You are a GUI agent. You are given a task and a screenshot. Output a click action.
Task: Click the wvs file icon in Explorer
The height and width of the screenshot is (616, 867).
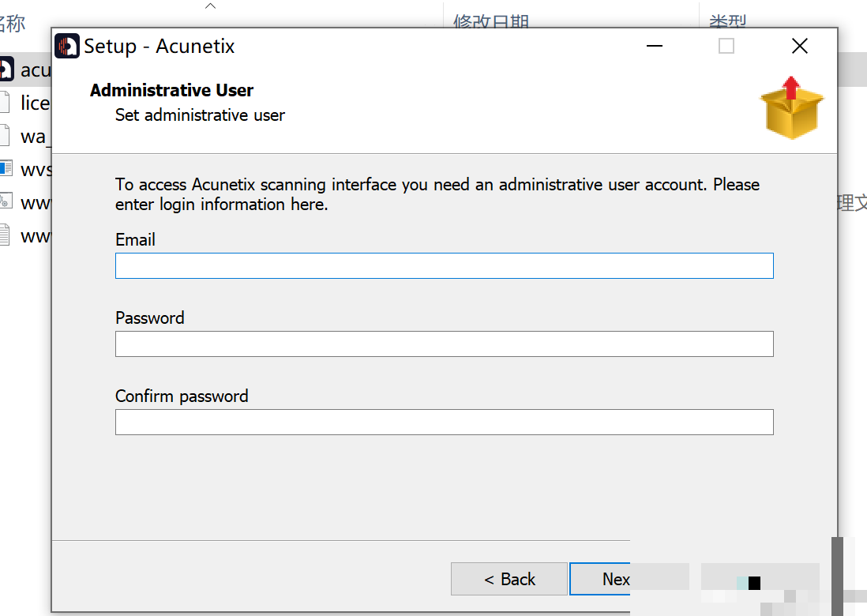(x=6, y=168)
